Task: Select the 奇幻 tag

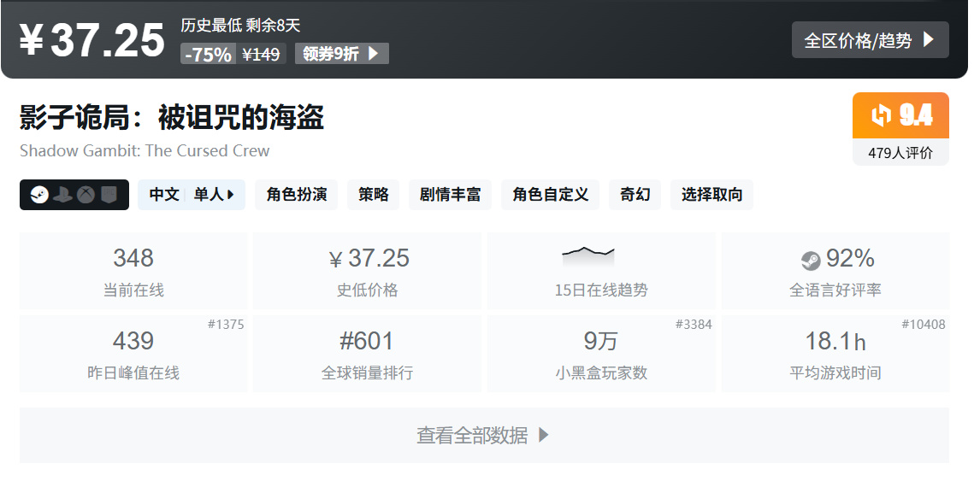Action: 635,195
